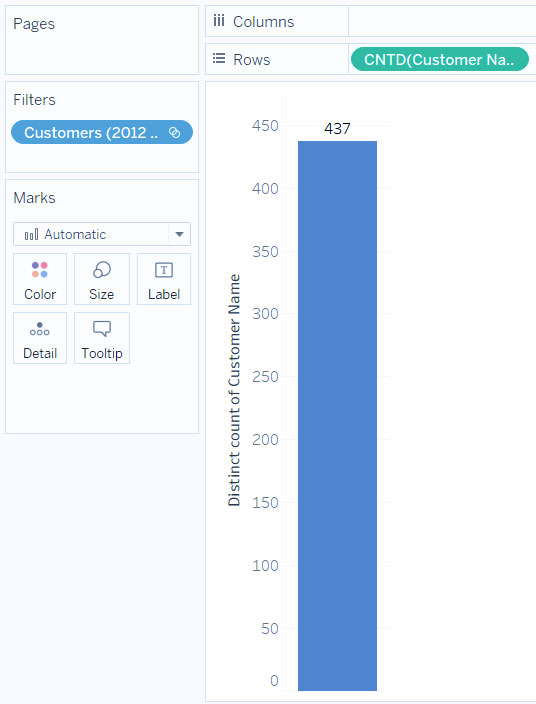Viewport: 536px width, 704px height.
Task: Open the Detail marks card
Action: (40, 338)
